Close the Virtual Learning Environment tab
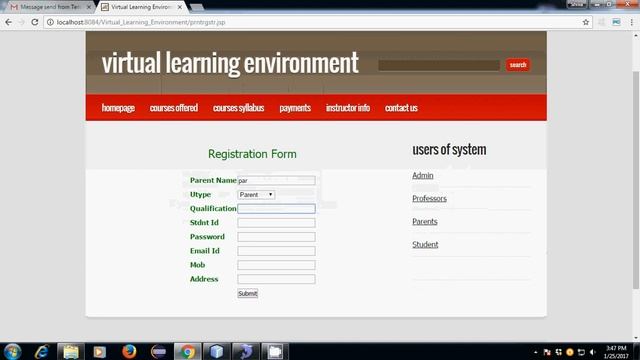The width and height of the screenshot is (640, 360). coord(180,7)
